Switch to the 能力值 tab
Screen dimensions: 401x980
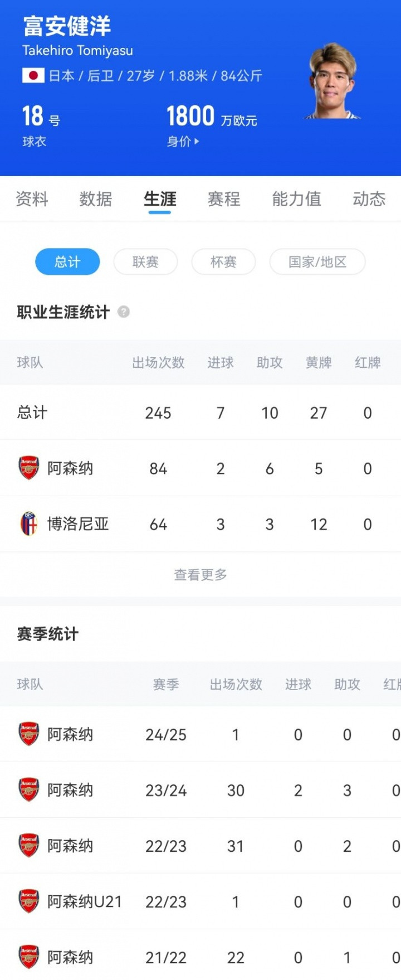(x=296, y=199)
